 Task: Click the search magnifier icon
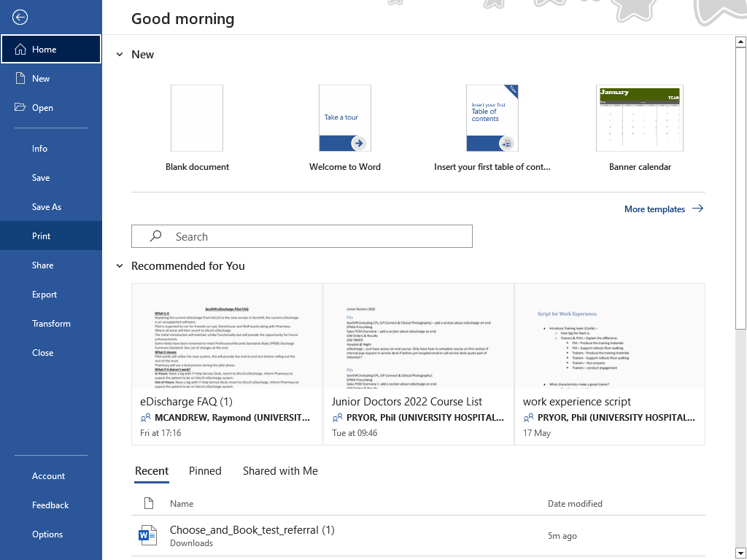[156, 236]
